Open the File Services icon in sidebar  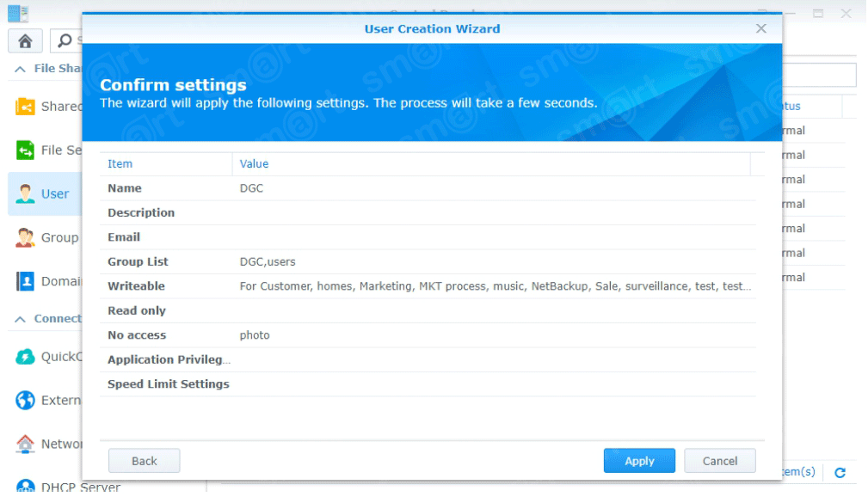click(x=25, y=150)
